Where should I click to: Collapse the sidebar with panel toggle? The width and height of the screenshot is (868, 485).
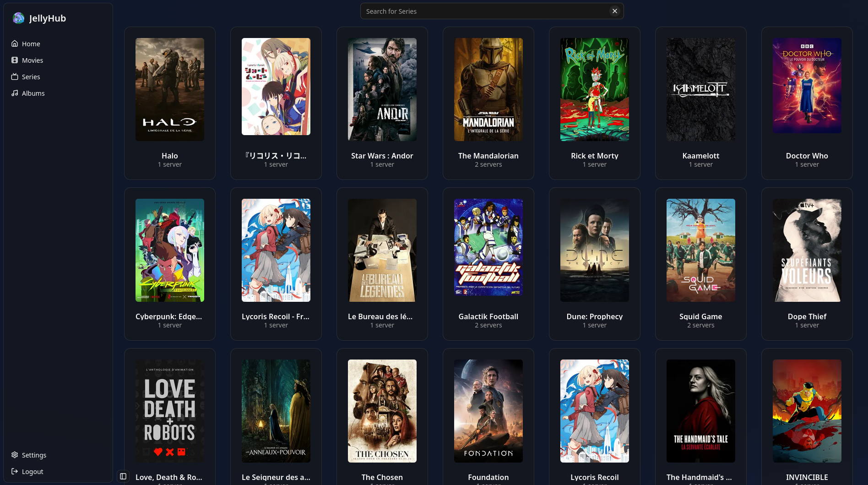click(123, 476)
